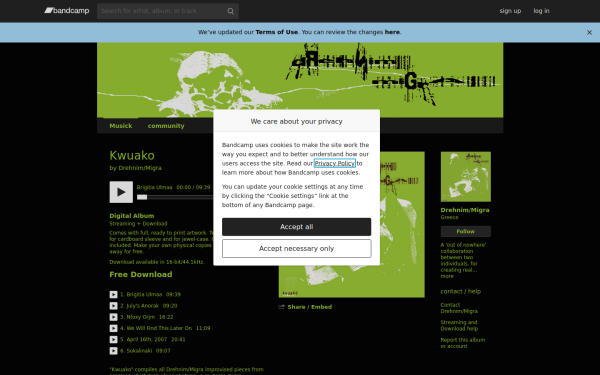
Task: Open the July's Anorak track title link
Action: point(143,306)
